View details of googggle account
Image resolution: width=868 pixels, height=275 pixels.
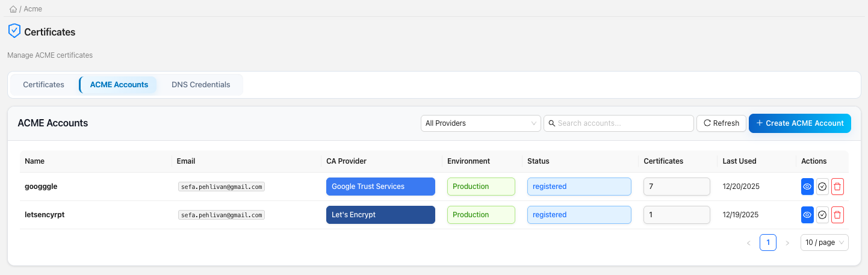(x=807, y=187)
